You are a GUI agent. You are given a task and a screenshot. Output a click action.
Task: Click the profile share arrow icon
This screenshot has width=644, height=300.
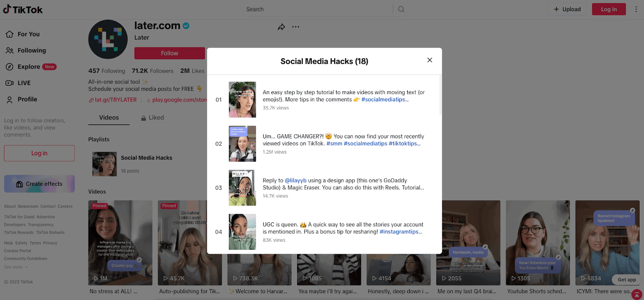(281, 27)
